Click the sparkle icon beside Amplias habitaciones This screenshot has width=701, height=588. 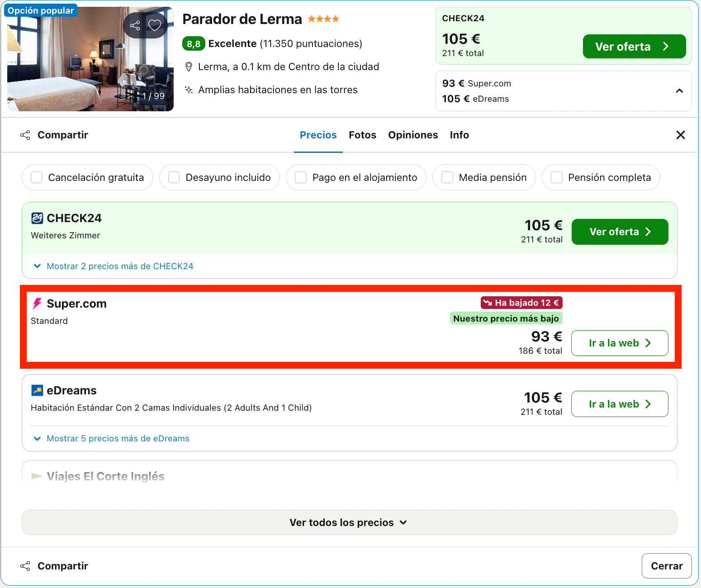pos(189,90)
